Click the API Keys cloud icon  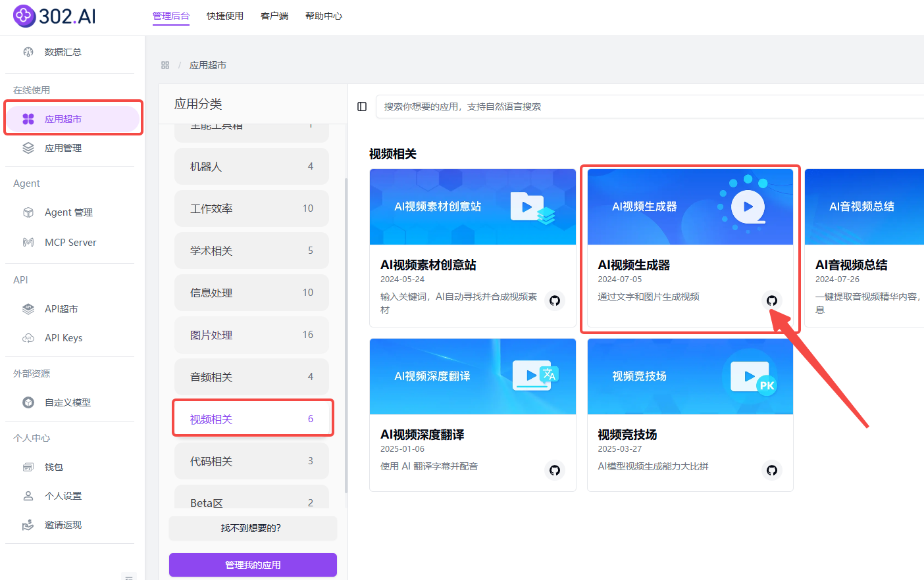pyautogui.click(x=28, y=338)
